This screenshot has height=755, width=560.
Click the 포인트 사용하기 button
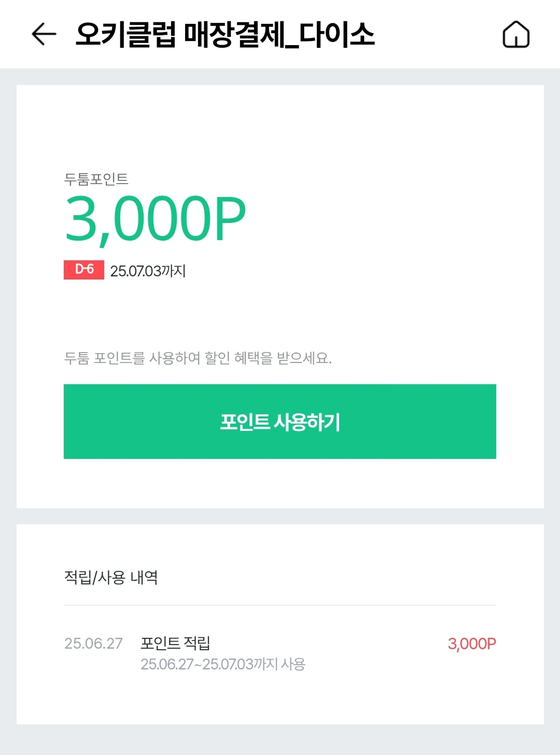click(280, 422)
